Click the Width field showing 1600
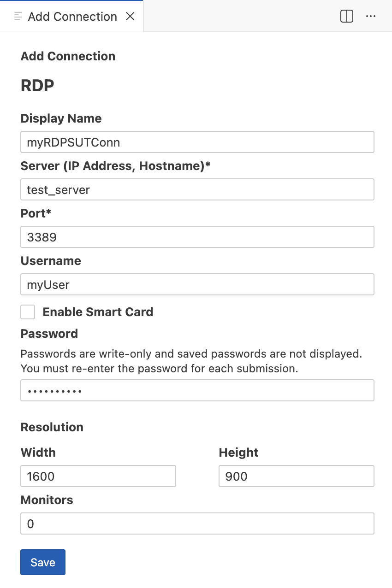Viewport: 392px width, 588px height. (98, 476)
